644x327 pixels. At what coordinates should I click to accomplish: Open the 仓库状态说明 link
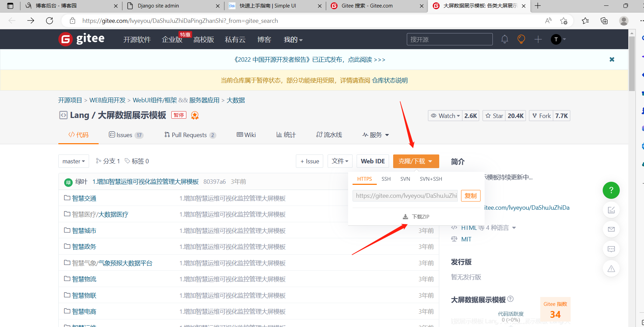coord(390,80)
